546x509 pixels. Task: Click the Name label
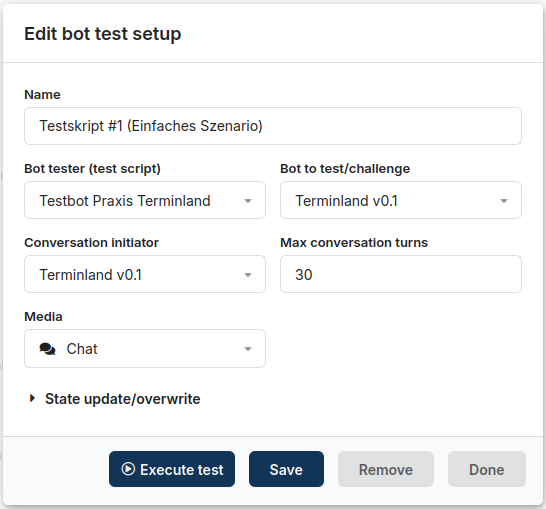[x=42, y=95]
